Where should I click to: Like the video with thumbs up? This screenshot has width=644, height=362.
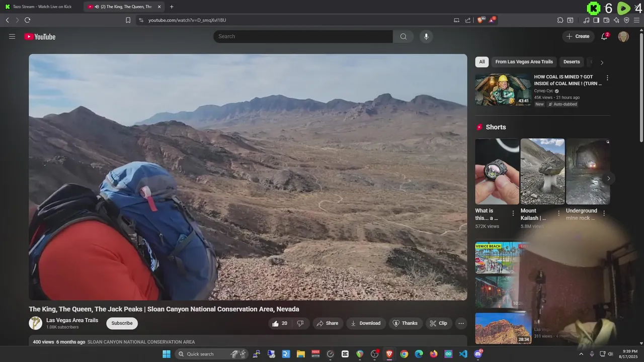tap(281, 323)
